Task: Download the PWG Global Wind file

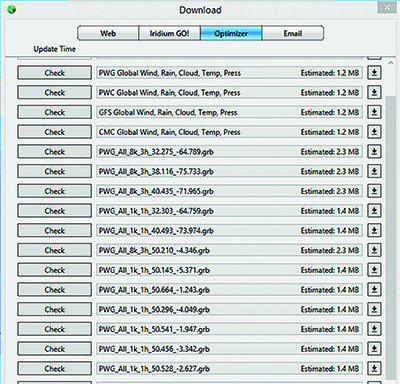Action: click(x=374, y=73)
